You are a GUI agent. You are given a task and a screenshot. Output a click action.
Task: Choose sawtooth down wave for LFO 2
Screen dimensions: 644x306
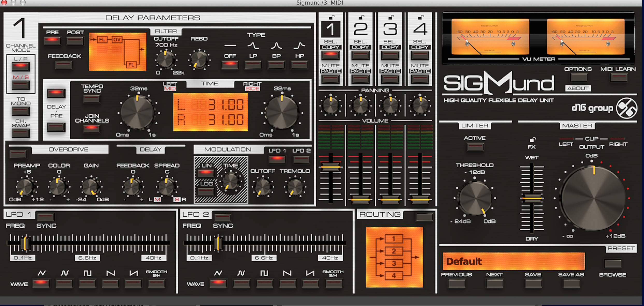(287, 283)
